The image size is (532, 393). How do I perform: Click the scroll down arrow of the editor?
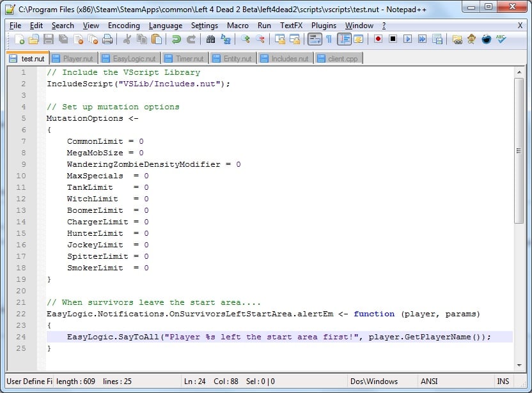519,365
